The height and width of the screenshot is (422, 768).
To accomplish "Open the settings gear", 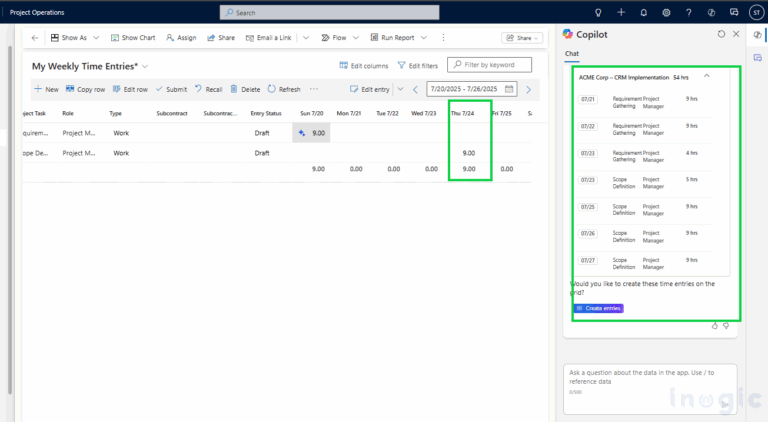I will pos(666,13).
